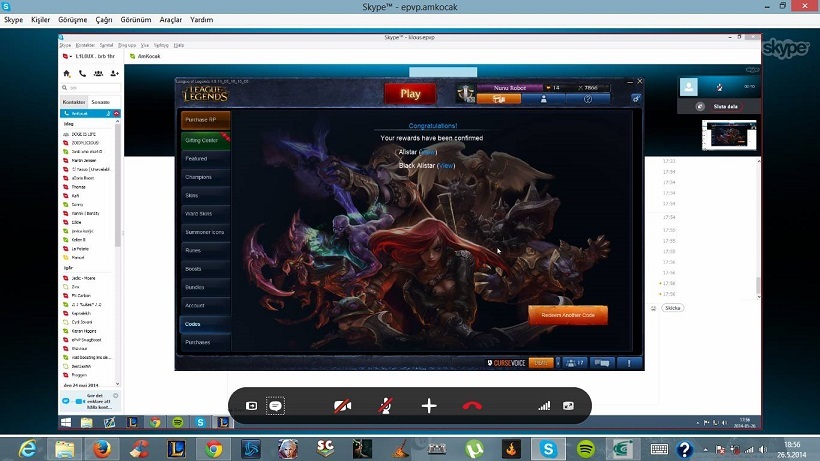Open the Gifting Center store tab
The height and width of the screenshot is (461, 820).
point(206,140)
